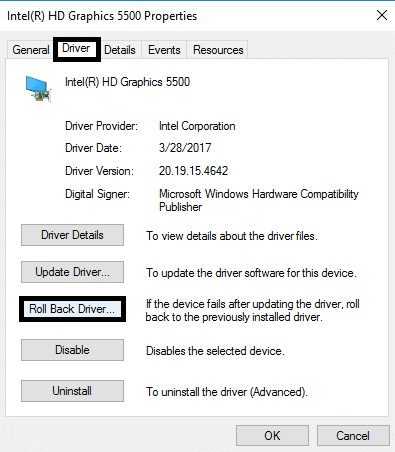Click the Intel Corporation provider value
The width and height of the screenshot is (395, 452).
point(197,126)
